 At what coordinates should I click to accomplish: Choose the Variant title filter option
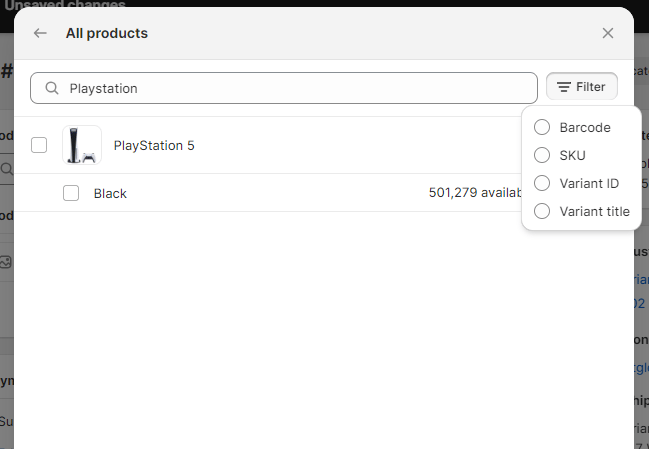tap(542, 211)
